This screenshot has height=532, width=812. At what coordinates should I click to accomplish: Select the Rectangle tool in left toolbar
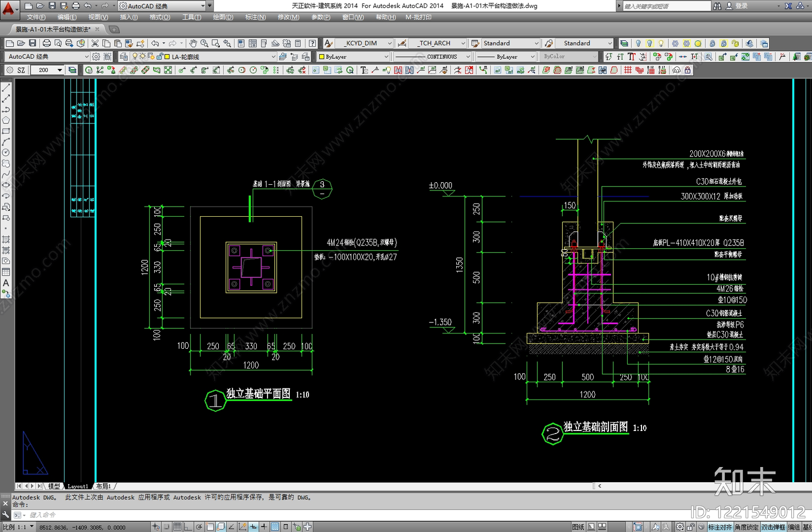point(6,131)
